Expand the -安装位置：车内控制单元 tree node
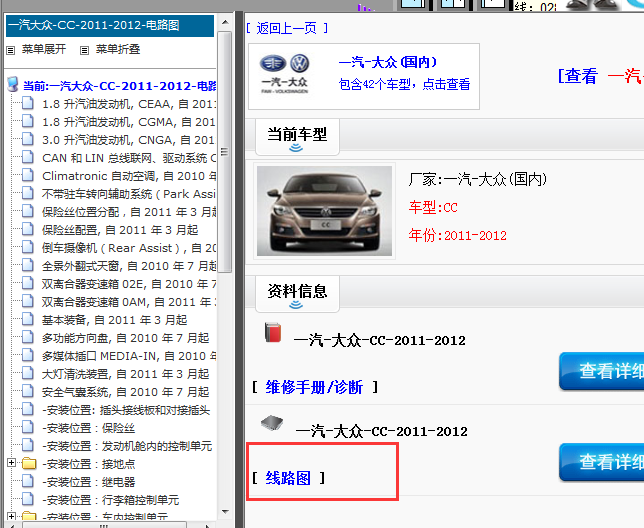The image size is (644, 528). pos(12,516)
